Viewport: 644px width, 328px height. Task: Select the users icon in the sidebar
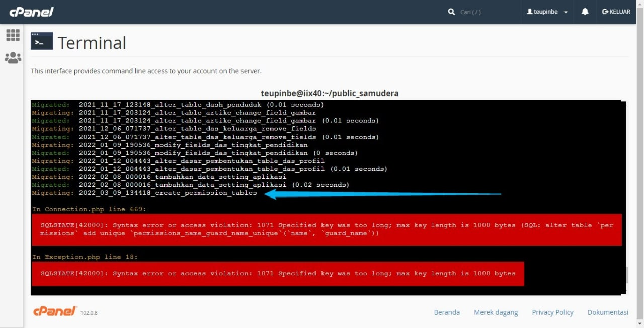coord(13,57)
